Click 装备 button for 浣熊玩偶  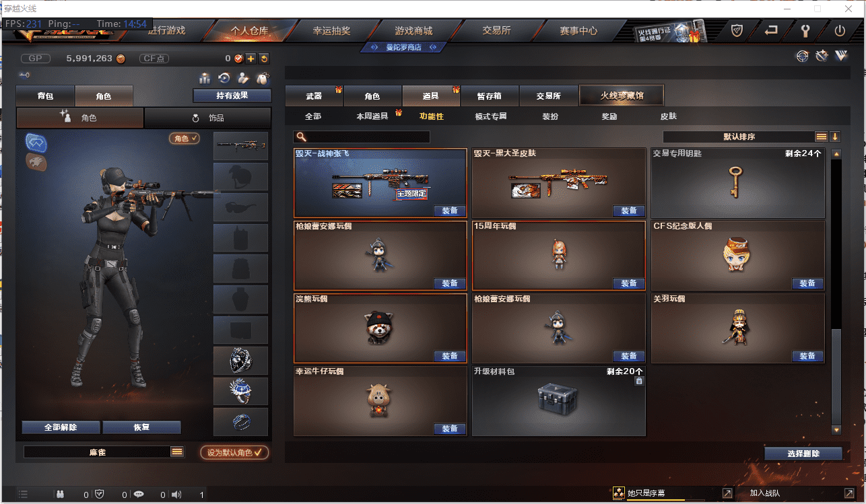tap(450, 356)
